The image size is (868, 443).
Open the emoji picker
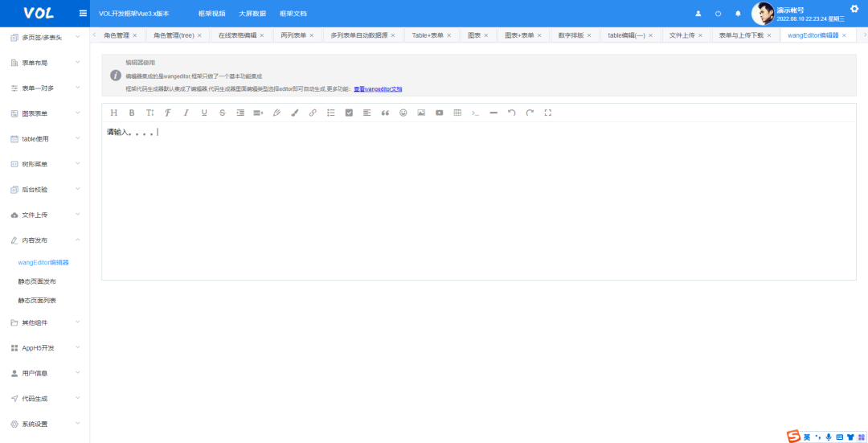[x=403, y=113]
